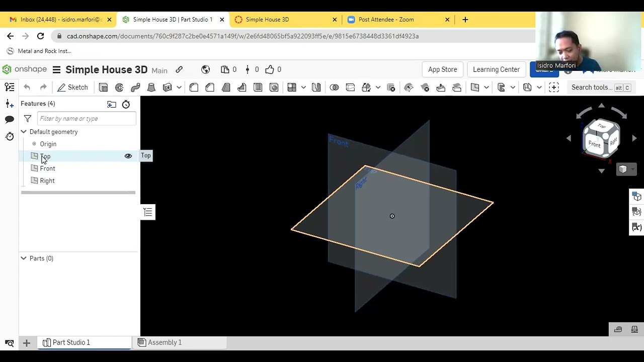Open the pattern tools dropdown
The image size is (644, 362).
tap(303, 87)
